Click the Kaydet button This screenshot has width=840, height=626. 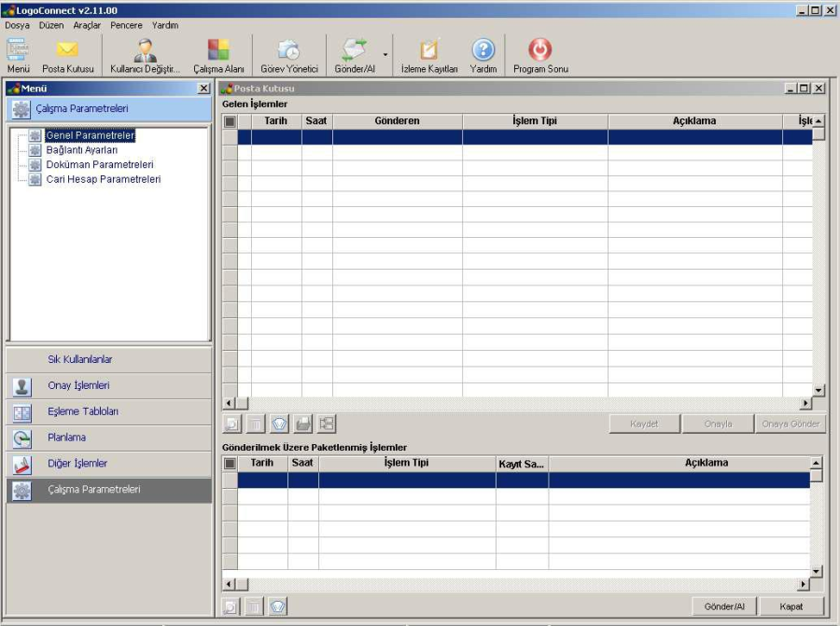(x=644, y=424)
